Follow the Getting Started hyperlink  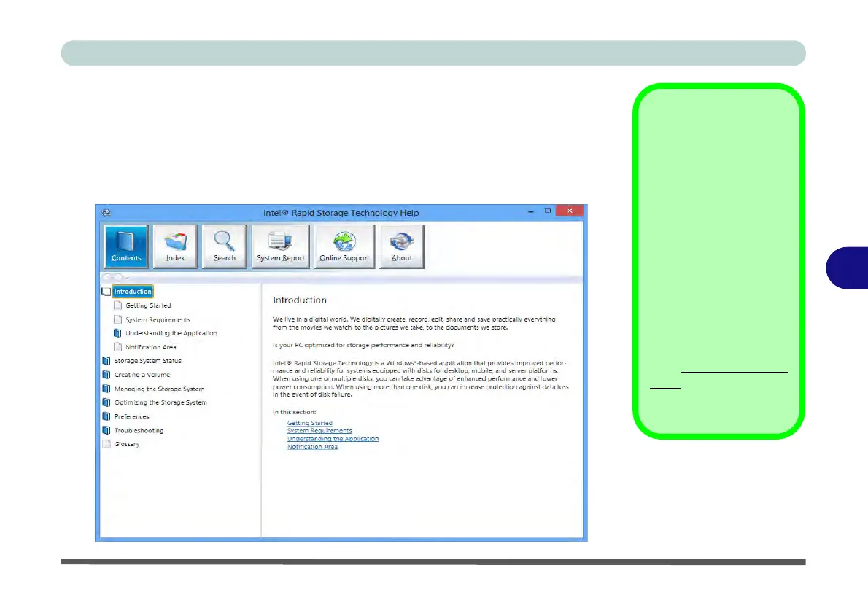pyautogui.click(x=309, y=423)
